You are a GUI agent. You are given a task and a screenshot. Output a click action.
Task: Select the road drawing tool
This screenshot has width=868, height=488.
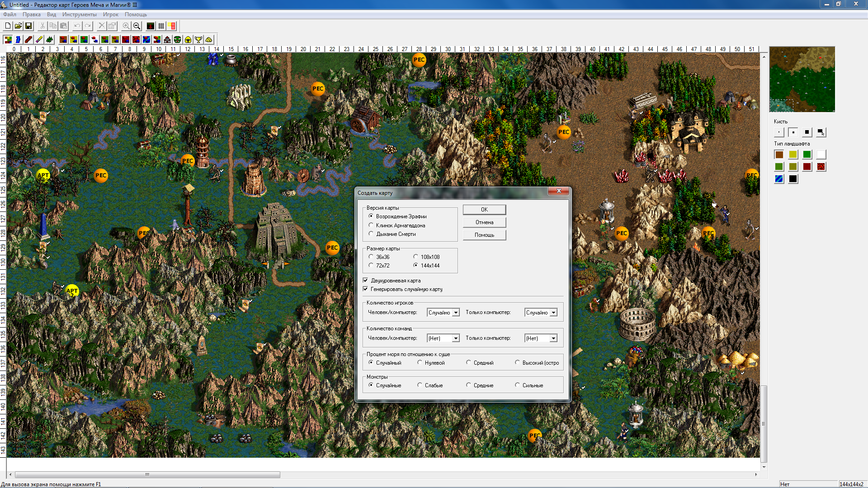click(28, 39)
